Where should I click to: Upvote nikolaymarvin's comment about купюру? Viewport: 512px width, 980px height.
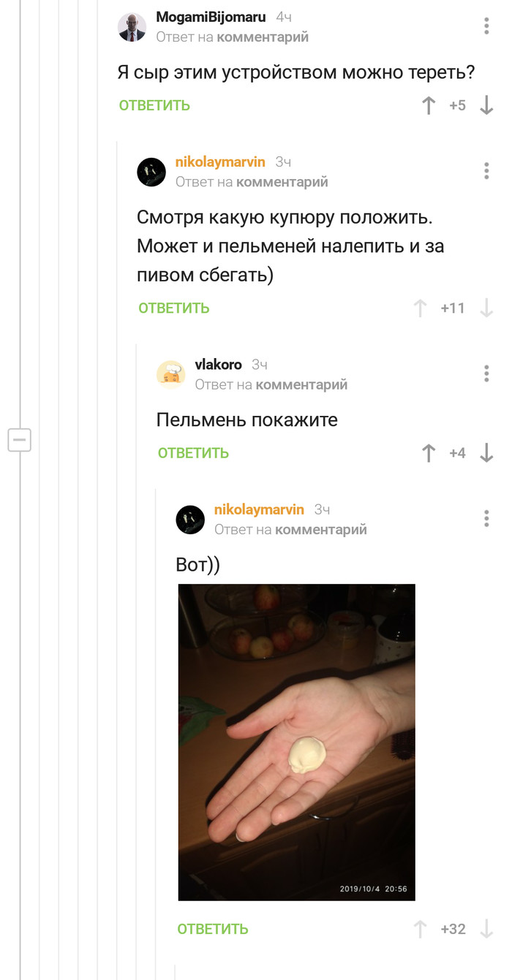tap(420, 308)
